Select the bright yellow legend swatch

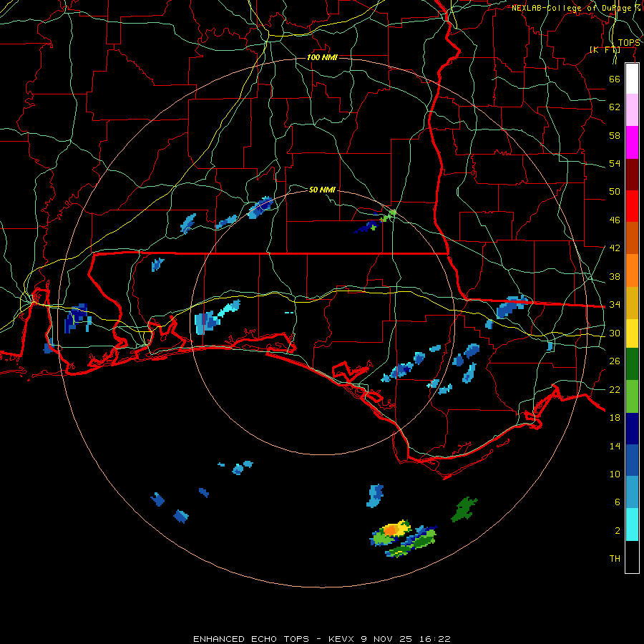[632, 333]
